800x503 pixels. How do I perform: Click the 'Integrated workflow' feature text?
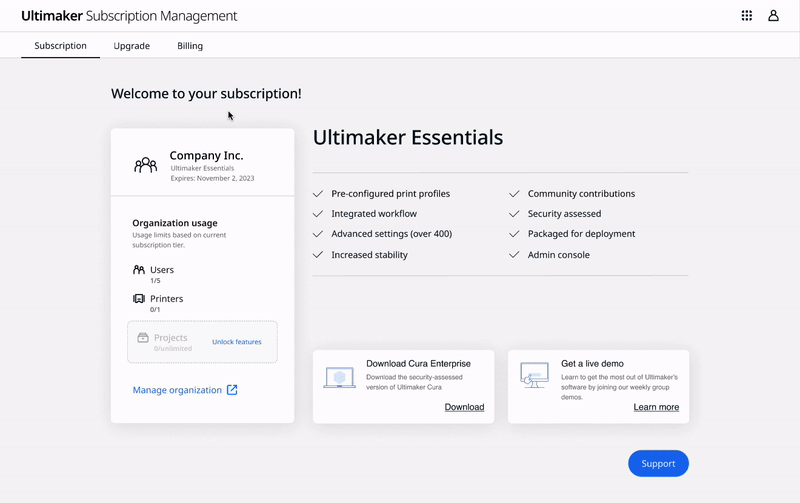[x=374, y=214]
